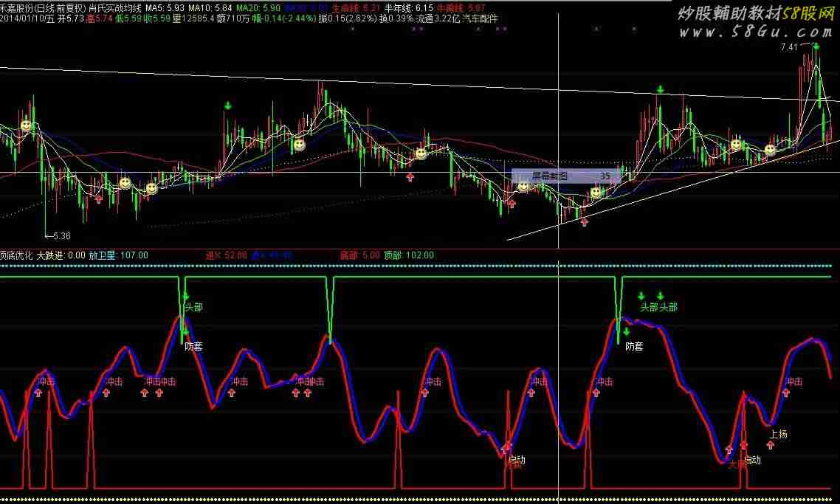840x504 pixels.
Task: Click the 顶底优化 indicator name
Action: point(16,255)
